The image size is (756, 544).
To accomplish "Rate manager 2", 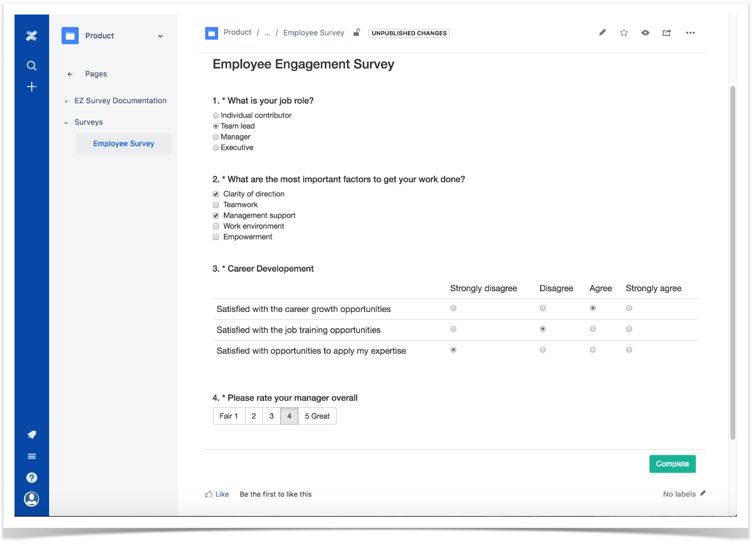I will (254, 416).
